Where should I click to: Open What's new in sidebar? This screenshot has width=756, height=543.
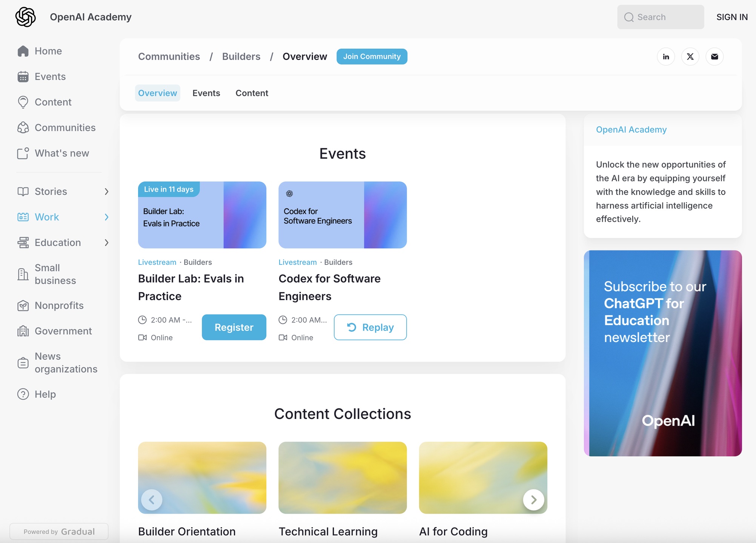point(62,153)
